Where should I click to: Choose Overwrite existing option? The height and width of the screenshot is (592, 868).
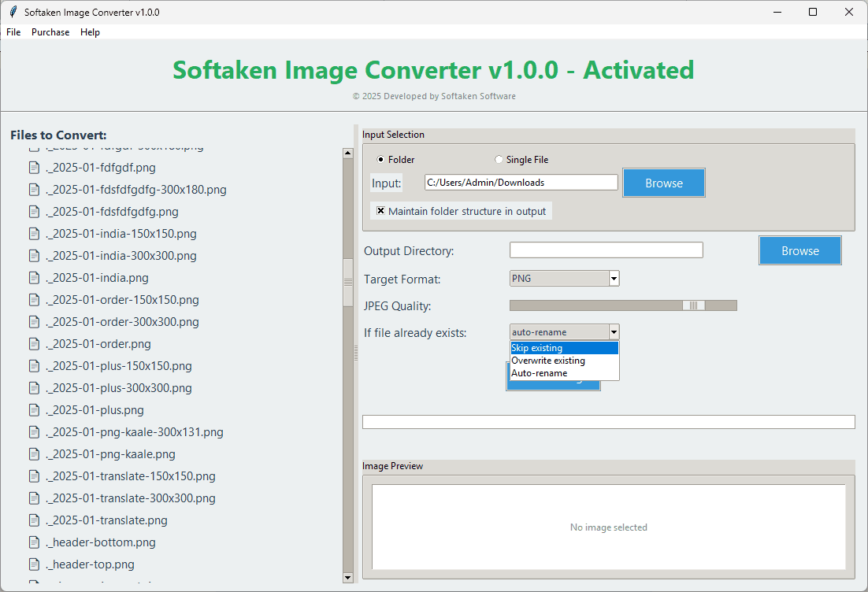pos(564,361)
